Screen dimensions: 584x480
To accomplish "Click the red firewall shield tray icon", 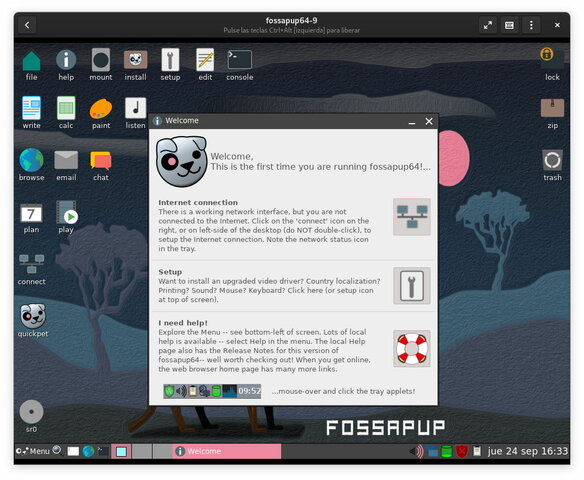I will click(x=462, y=452).
